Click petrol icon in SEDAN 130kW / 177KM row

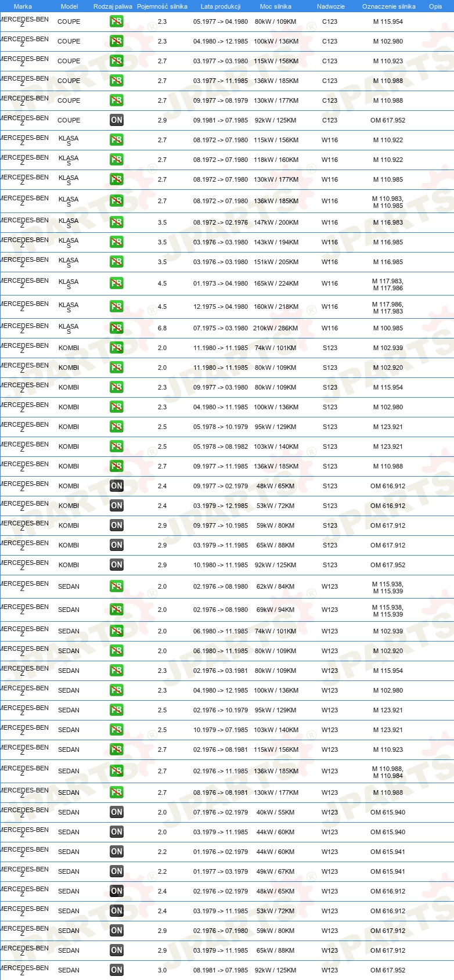(117, 792)
